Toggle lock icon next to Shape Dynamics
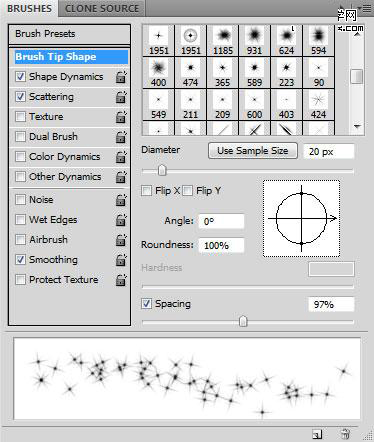374x442 pixels. (121, 77)
